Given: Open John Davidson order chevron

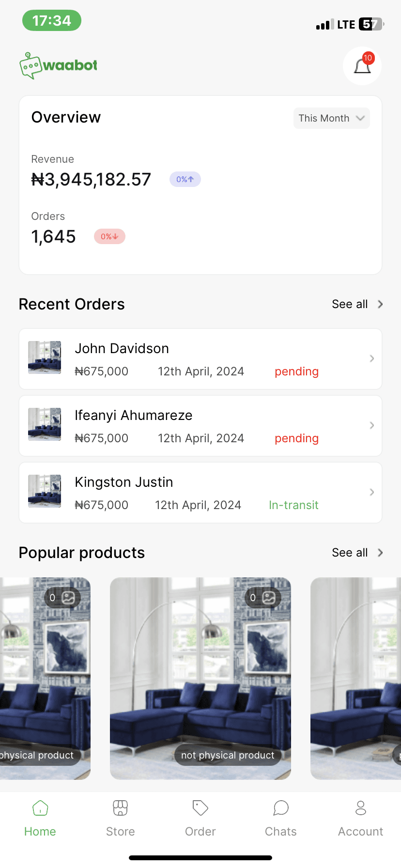Looking at the screenshot, I should pyautogui.click(x=372, y=358).
